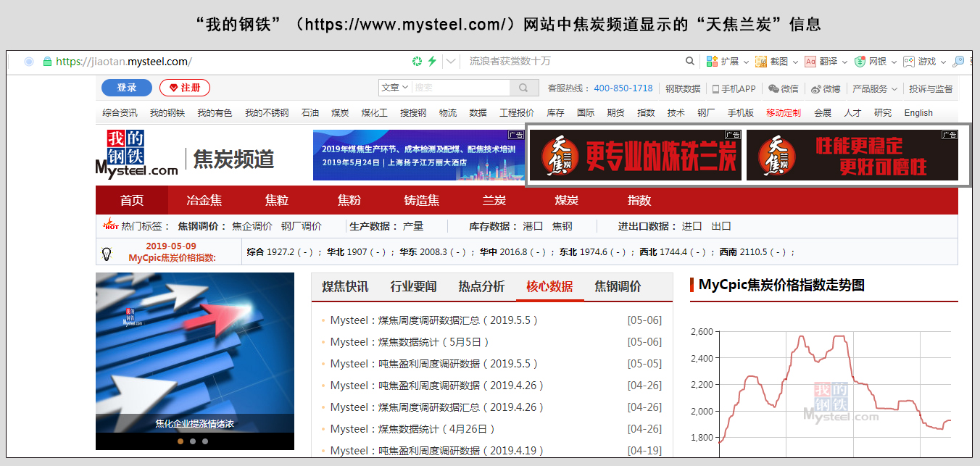The height and width of the screenshot is (466, 980).
Task: Click the 微信 WeChat icon link
Action: click(x=784, y=88)
